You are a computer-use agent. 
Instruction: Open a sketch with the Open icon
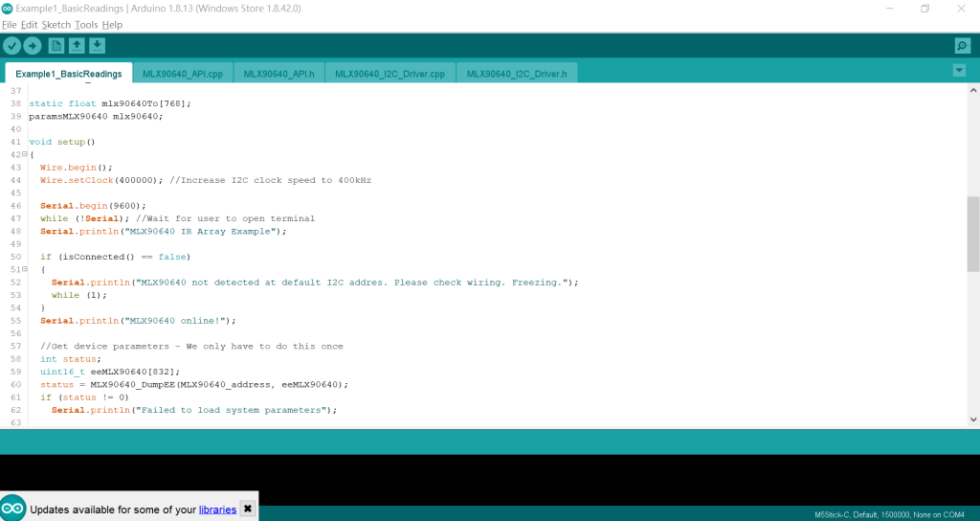(x=77, y=46)
